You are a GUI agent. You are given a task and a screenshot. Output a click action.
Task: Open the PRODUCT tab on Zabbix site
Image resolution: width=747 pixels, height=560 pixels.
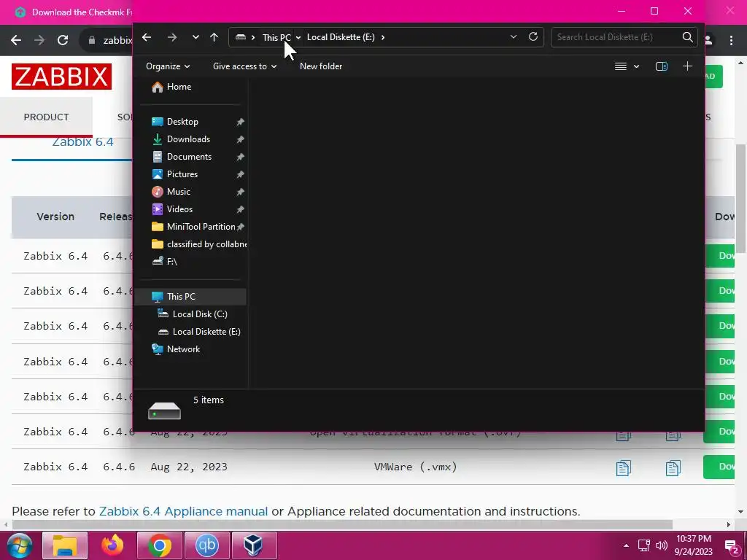point(46,117)
